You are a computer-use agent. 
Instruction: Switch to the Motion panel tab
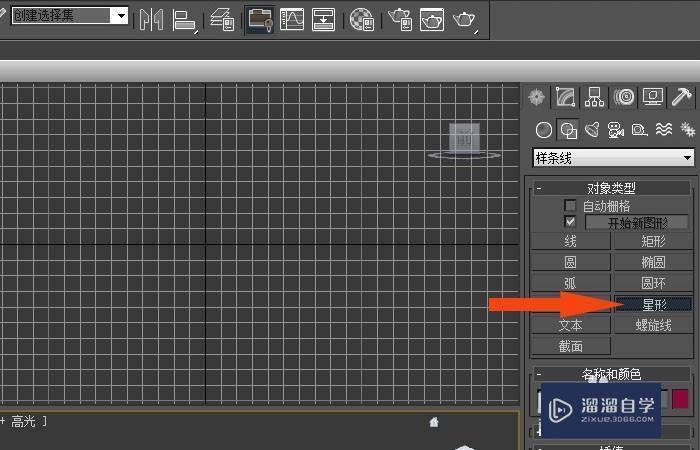click(x=624, y=97)
